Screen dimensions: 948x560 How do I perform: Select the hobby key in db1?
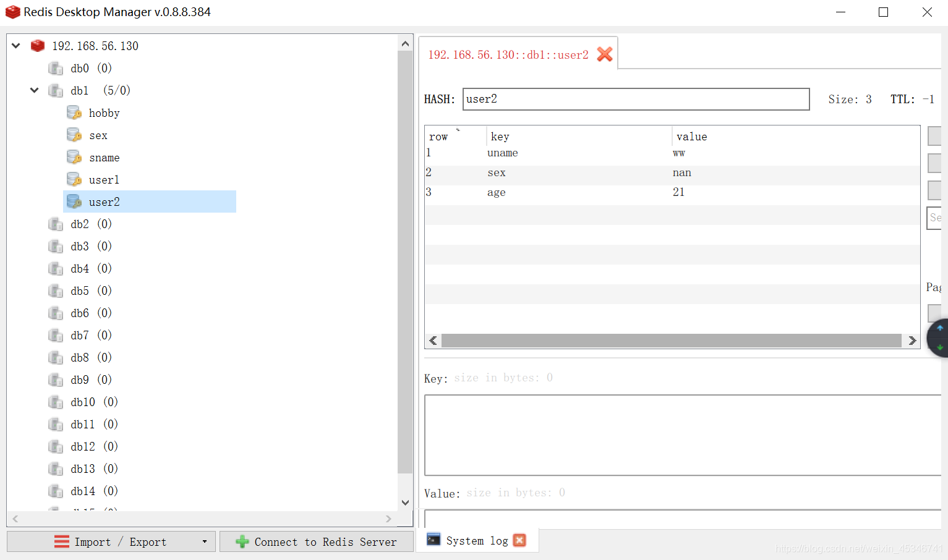click(x=104, y=113)
